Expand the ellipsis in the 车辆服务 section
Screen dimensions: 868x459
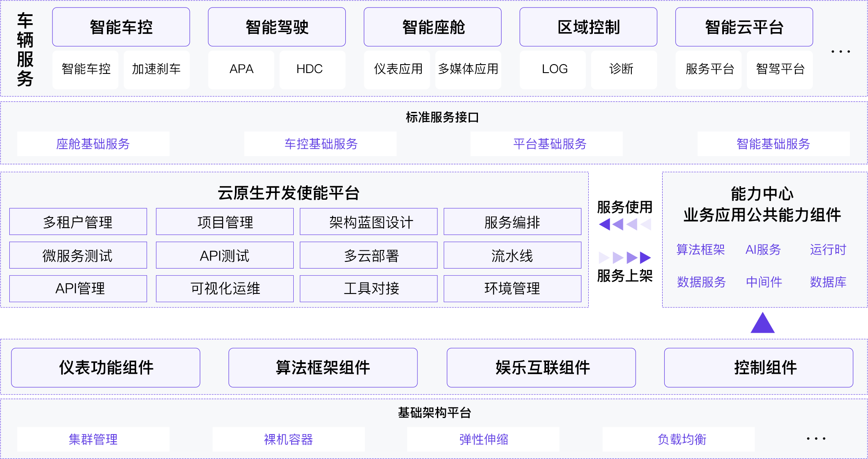[x=841, y=51]
